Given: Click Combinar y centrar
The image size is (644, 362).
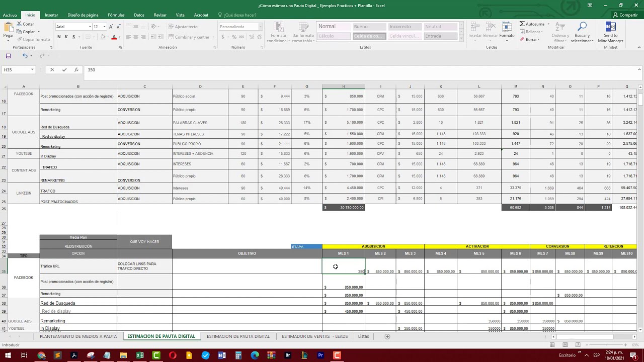Looking at the screenshot, I should (x=189, y=37).
